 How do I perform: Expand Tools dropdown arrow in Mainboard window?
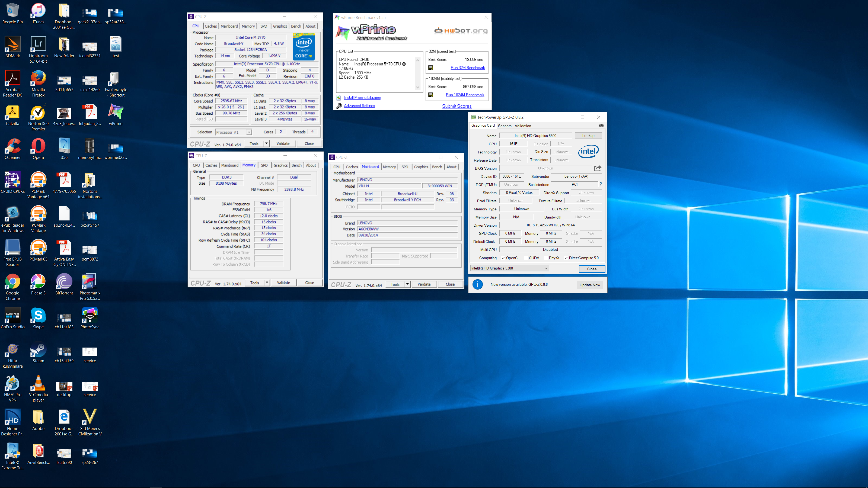[407, 284]
